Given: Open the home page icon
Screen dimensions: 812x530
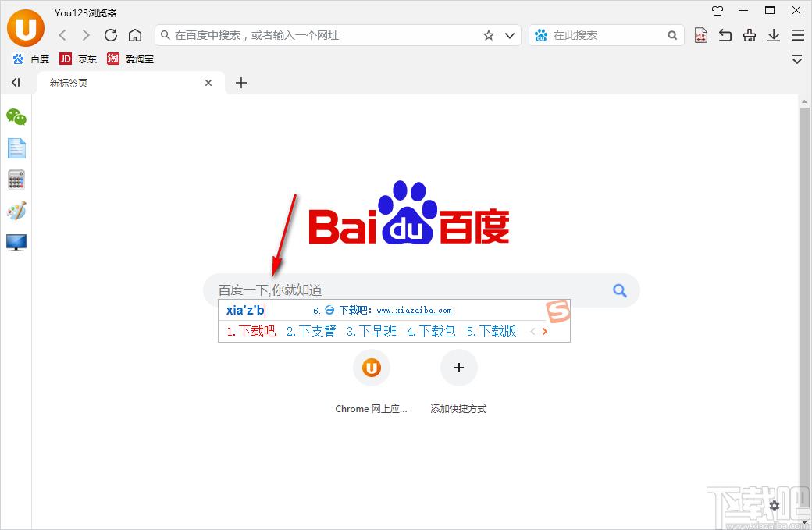Looking at the screenshot, I should coord(135,35).
